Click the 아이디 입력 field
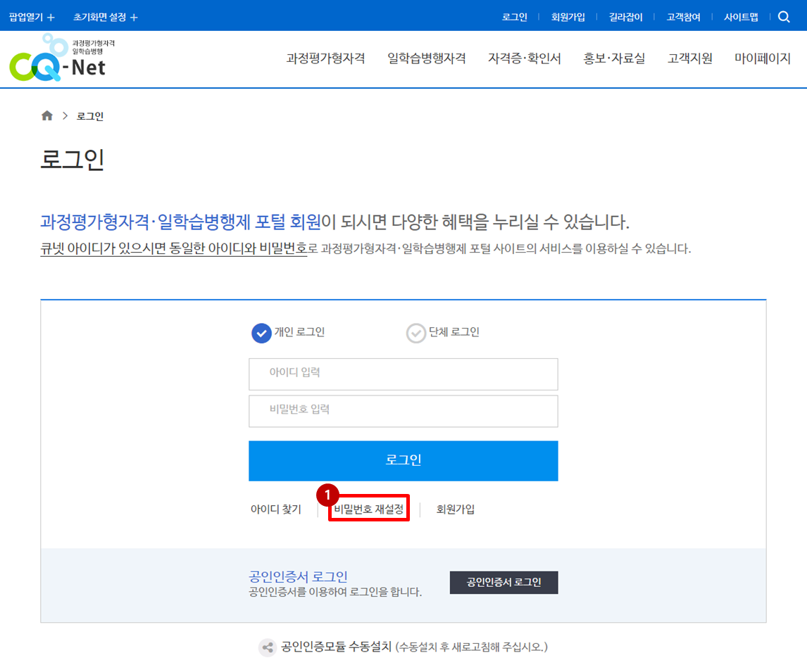The width and height of the screenshot is (807, 672). (403, 374)
